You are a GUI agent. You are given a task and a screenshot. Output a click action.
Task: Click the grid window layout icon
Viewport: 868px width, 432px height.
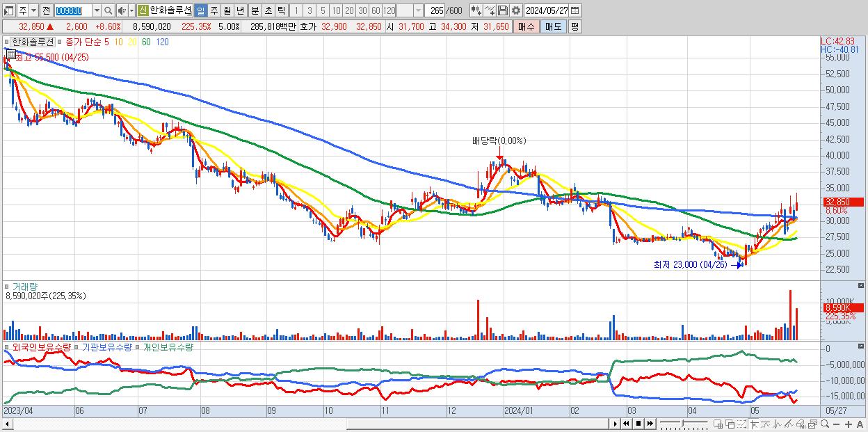718,424
